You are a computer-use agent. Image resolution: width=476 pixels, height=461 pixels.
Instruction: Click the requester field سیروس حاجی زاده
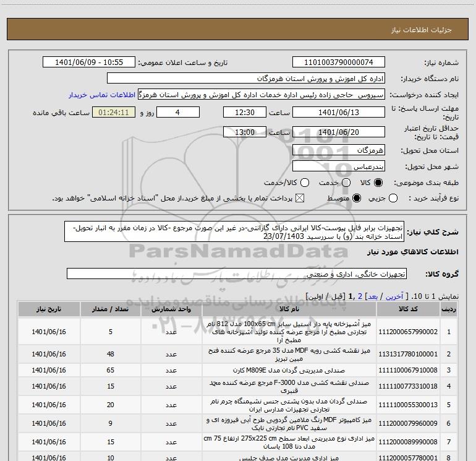point(261,94)
